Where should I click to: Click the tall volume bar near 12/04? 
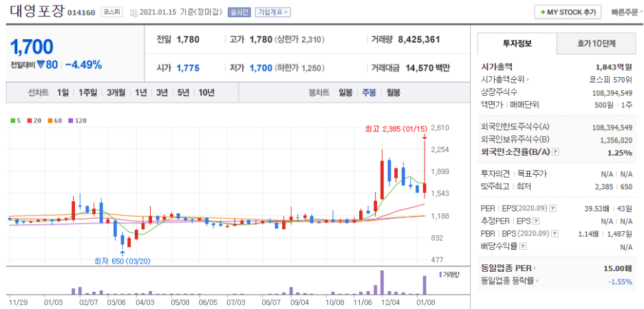click(382, 282)
